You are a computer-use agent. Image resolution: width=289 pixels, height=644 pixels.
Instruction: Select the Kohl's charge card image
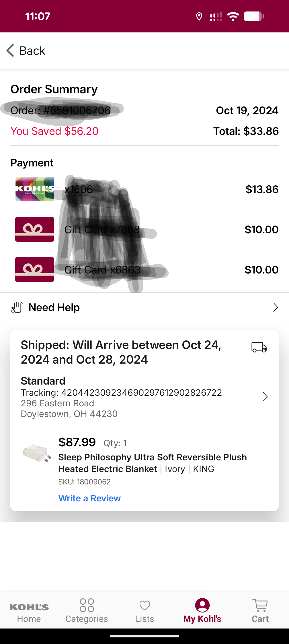[x=35, y=189]
